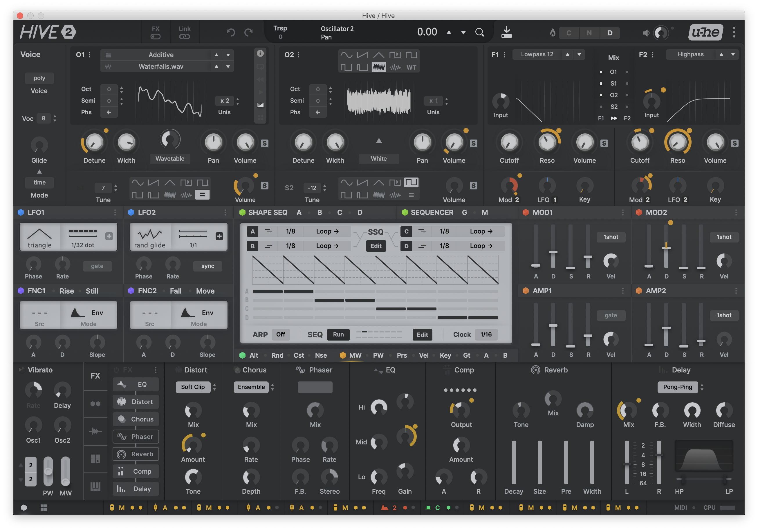Viewport: 758px width, 532px height.
Task: Open the Pong-Ping delay mode dropdown
Action: click(x=677, y=387)
